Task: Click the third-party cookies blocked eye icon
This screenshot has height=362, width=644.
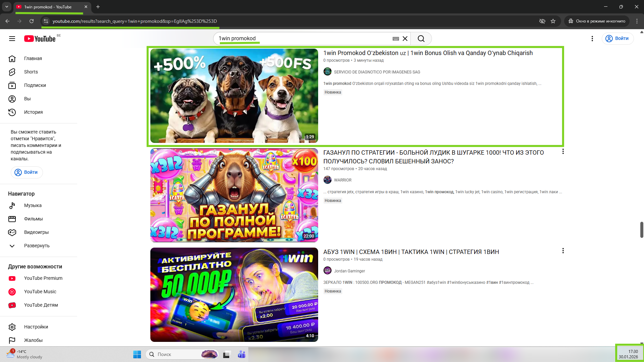Action: 542,21
